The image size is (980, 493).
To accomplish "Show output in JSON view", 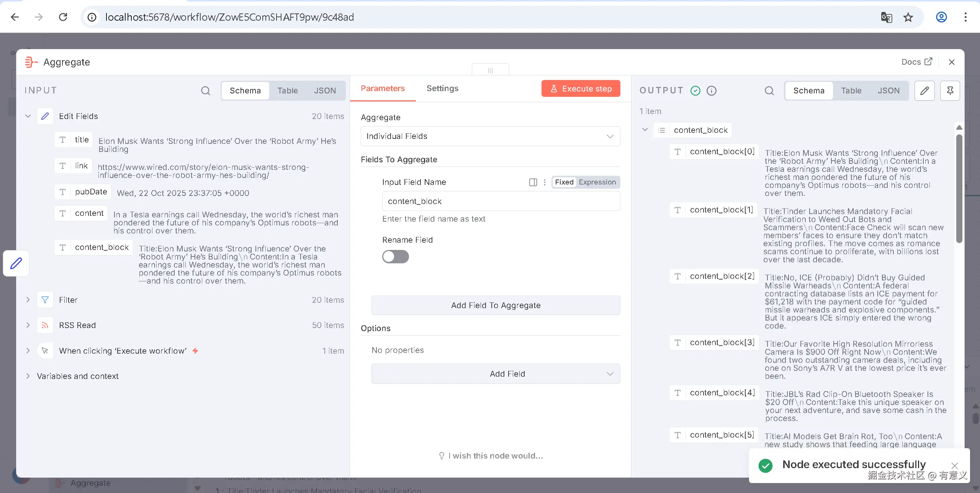I will pos(888,91).
